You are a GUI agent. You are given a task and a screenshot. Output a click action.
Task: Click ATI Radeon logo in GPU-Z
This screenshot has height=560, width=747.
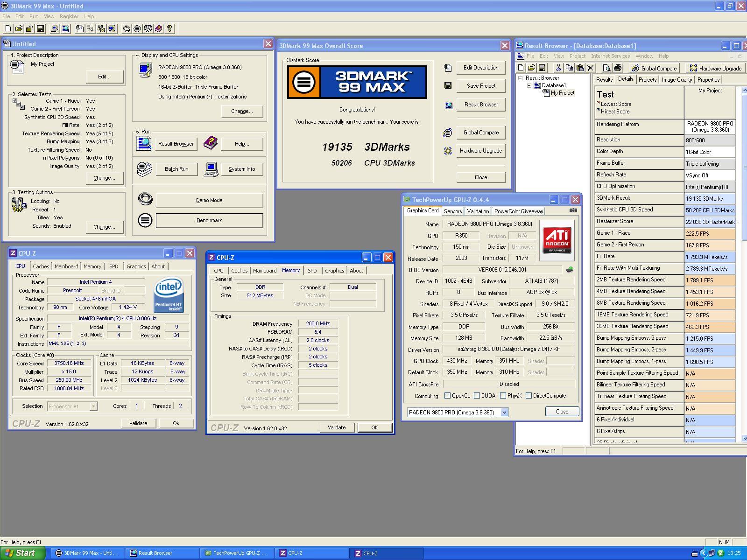[x=557, y=240]
